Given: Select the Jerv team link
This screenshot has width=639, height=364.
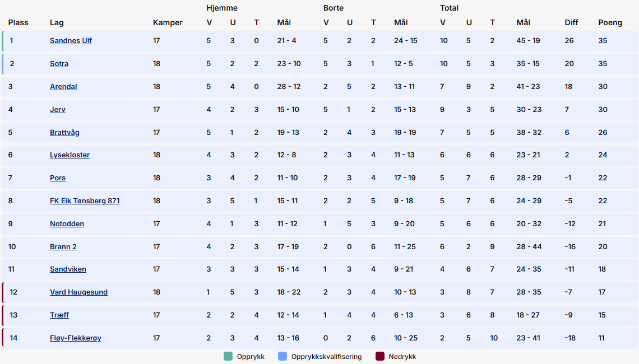Looking at the screenshot, I should pyautogui.click(x=58, y=110).
